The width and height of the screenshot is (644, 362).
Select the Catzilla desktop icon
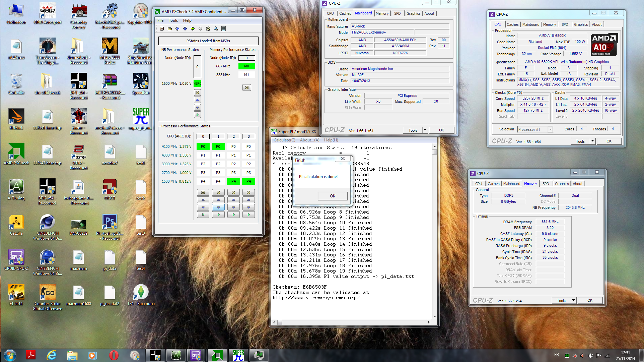click(x=16, y=225)
